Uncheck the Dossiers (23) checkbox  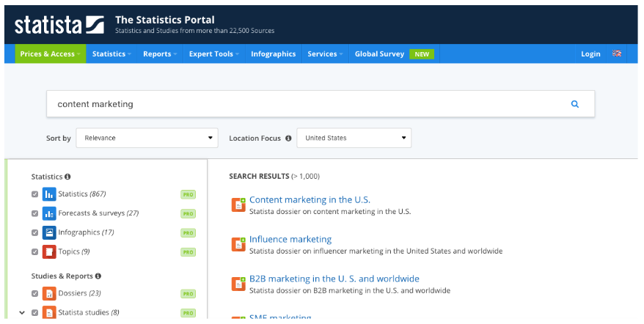[x=35, y=294]
